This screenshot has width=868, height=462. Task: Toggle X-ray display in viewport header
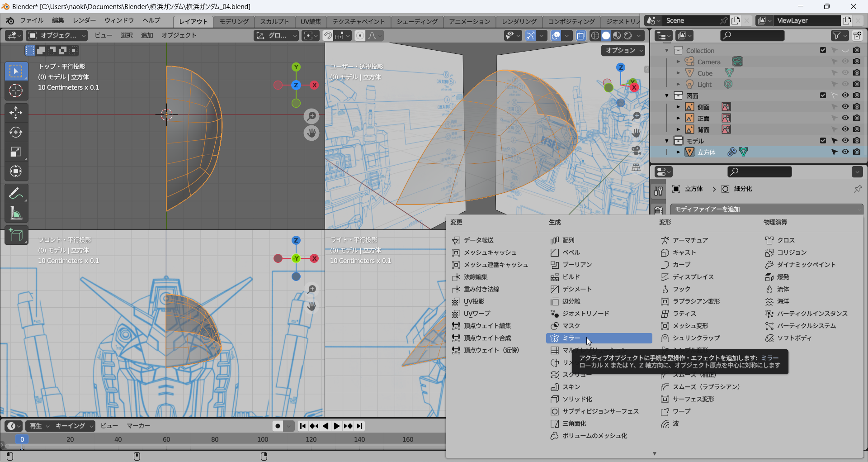[581, 35]
